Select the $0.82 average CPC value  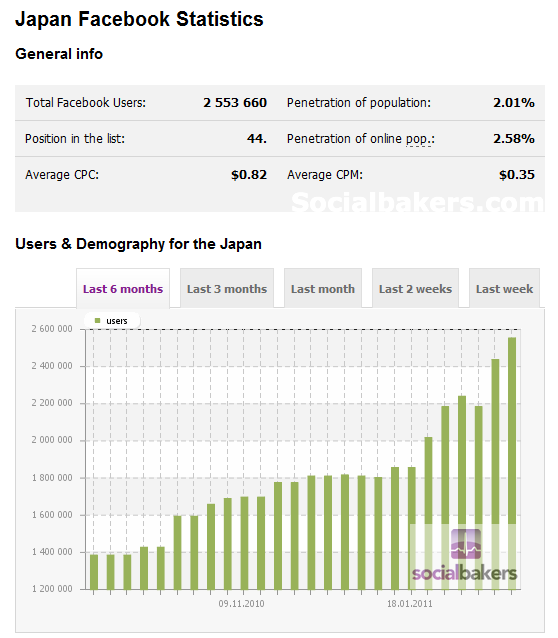pos(249,175)
